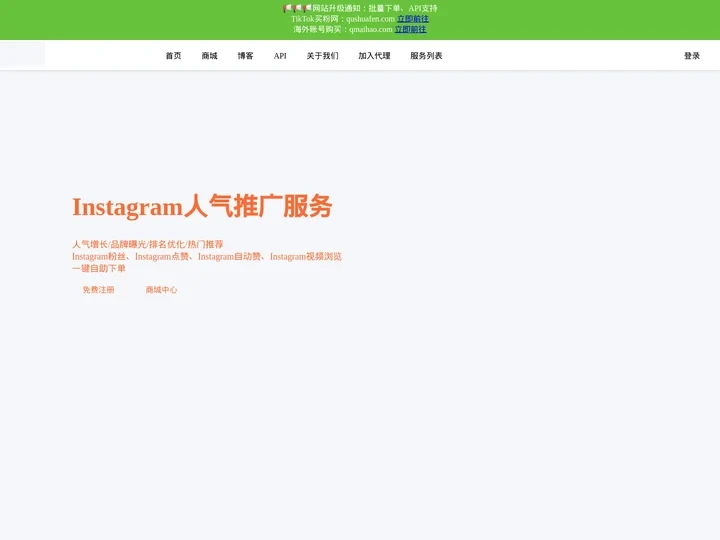
Task: Click the site logo placeholder
Action: [22, 53]
